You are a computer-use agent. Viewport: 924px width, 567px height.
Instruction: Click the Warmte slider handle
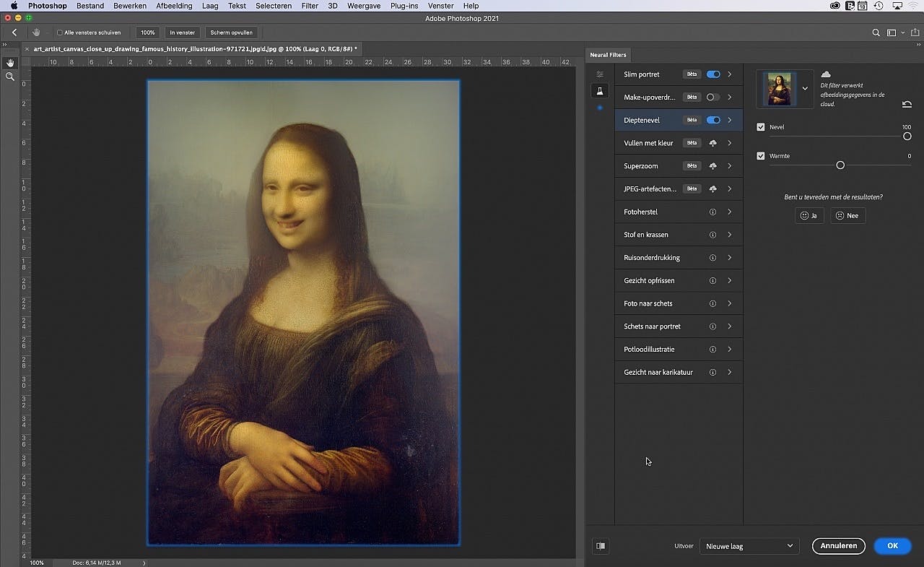840,165
